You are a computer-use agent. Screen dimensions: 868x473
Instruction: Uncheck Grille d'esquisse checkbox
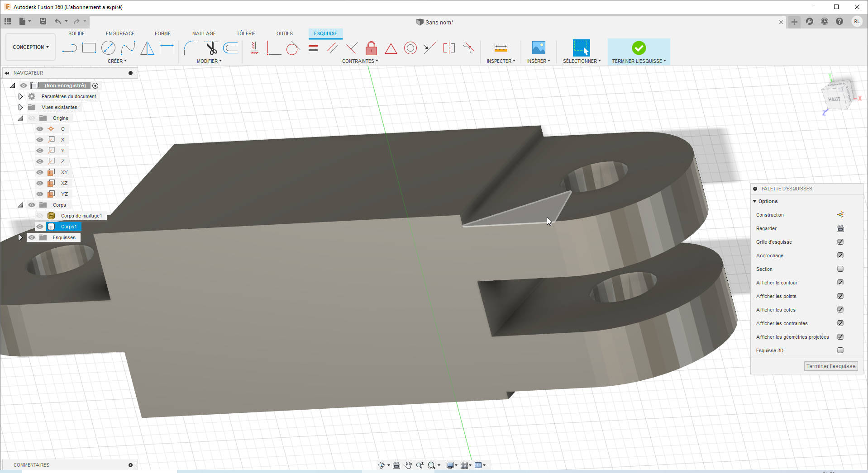840,242
